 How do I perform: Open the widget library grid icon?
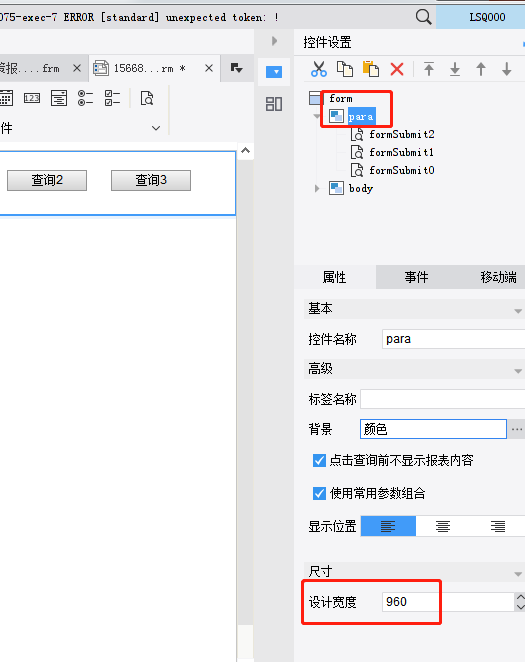click(274, 104)
